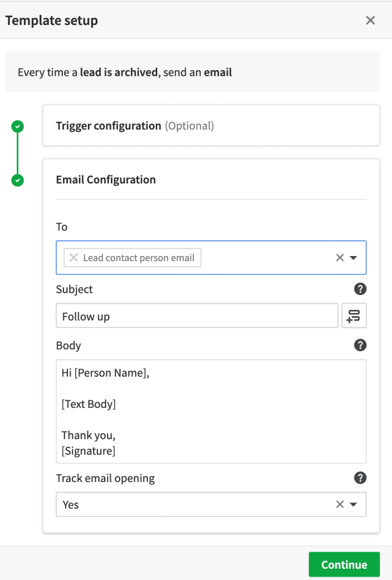Click the checkmark beside Email Configuration
Screen dimensions: 392x580
[17, 180]
